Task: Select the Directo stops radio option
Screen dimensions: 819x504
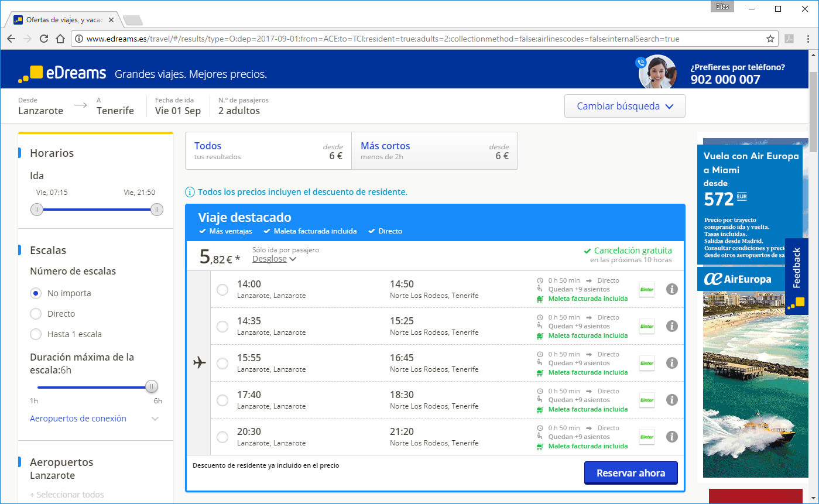Action: tap(36, 314)
